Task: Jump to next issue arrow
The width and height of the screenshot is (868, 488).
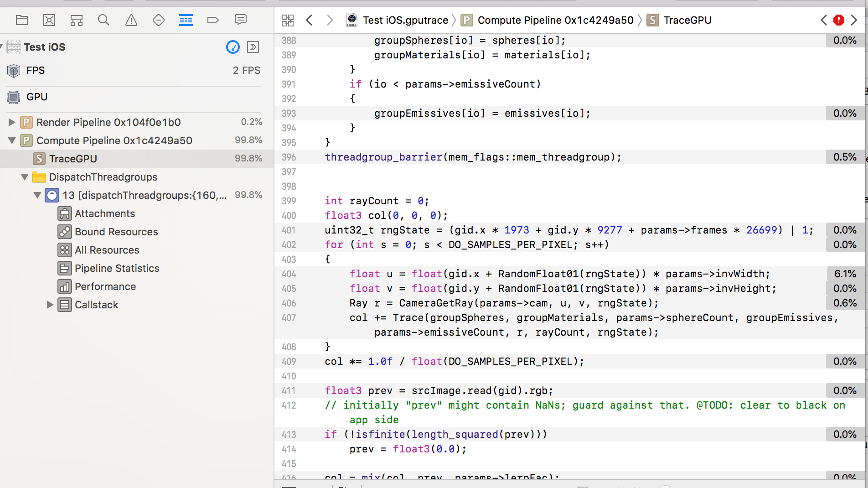Action: (x=854, y=20)
